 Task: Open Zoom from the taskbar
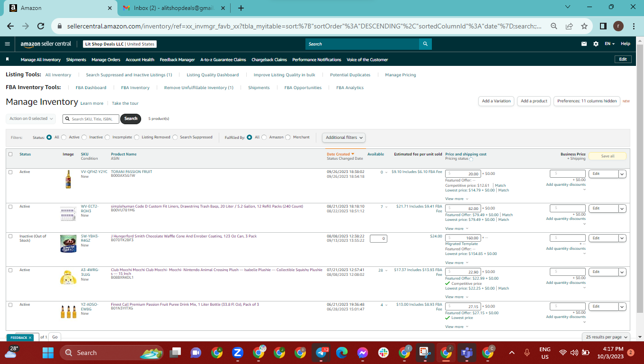[238, 353]
